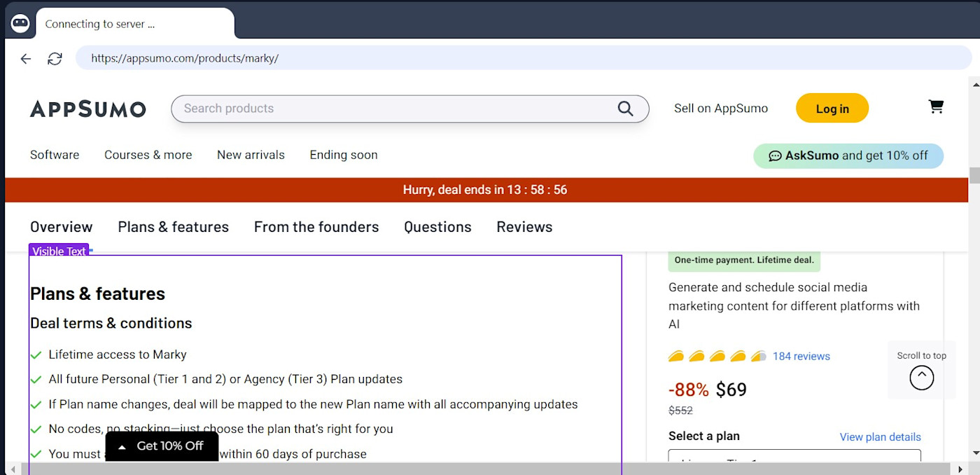The height and width of the screenshot is (475, 980).
Task: Click the horizontal scrollbar left arrow
Action: [13, 469]
